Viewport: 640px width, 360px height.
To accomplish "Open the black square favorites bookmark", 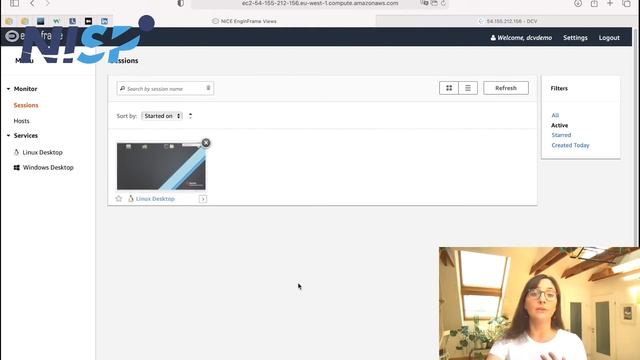I will [x=89, y=21].
